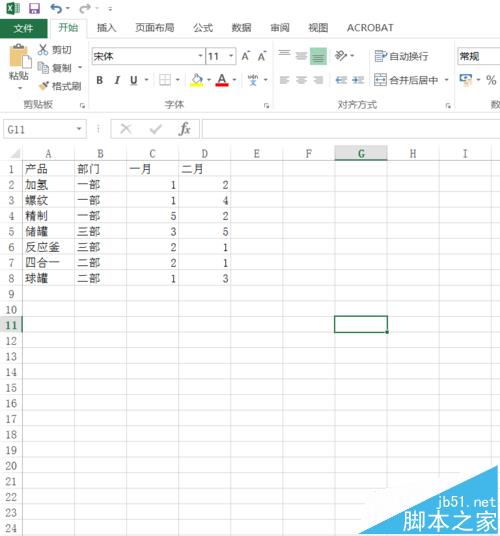This screenshot has height=536, width=500.
Task: Click the accounting number format icon
Action: [x=466, y=80]
